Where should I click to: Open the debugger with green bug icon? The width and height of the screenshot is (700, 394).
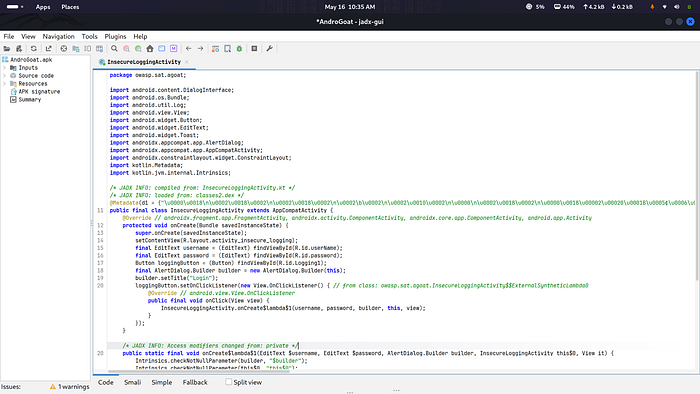point(239,49)
